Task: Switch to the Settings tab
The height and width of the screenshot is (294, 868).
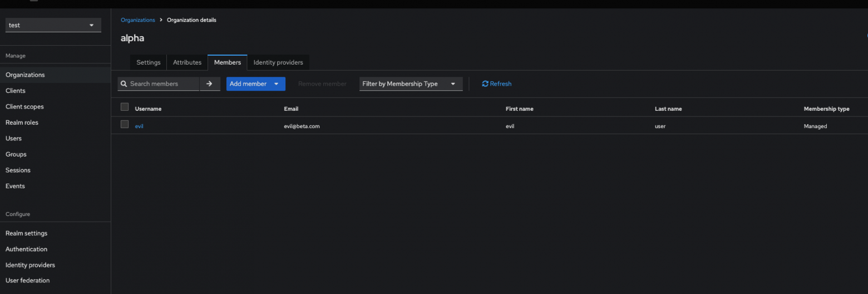Action: point(149,62)
